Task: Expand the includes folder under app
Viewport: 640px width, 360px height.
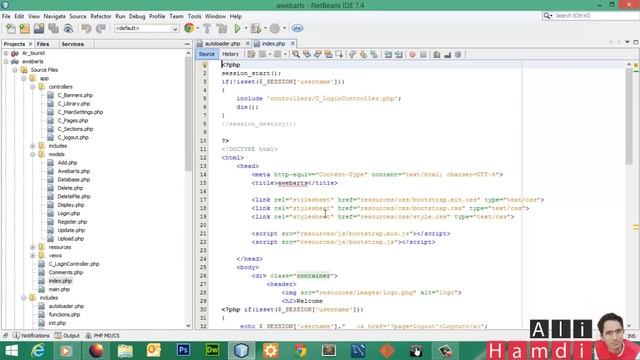Action: point(33,146)
